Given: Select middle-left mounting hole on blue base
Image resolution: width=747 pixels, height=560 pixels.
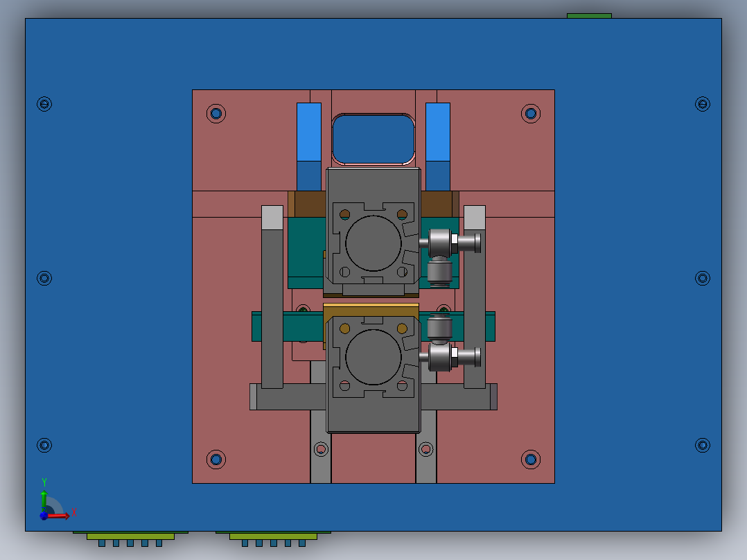Looking at the screenshot, I should 44,278.
